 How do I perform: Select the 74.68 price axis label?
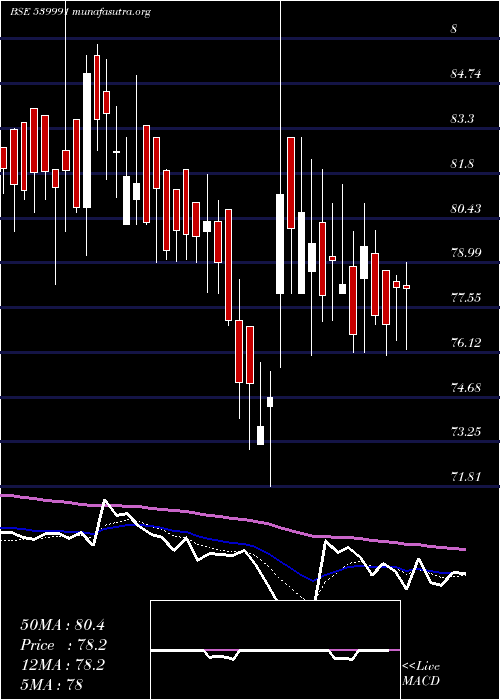tap(466, 388)
